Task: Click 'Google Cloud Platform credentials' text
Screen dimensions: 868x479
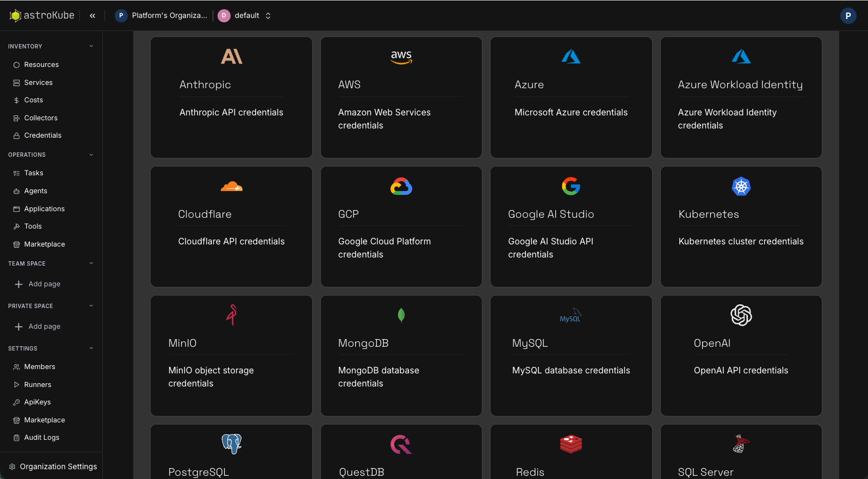Action: pyautogui.click(x=385, y=248)
